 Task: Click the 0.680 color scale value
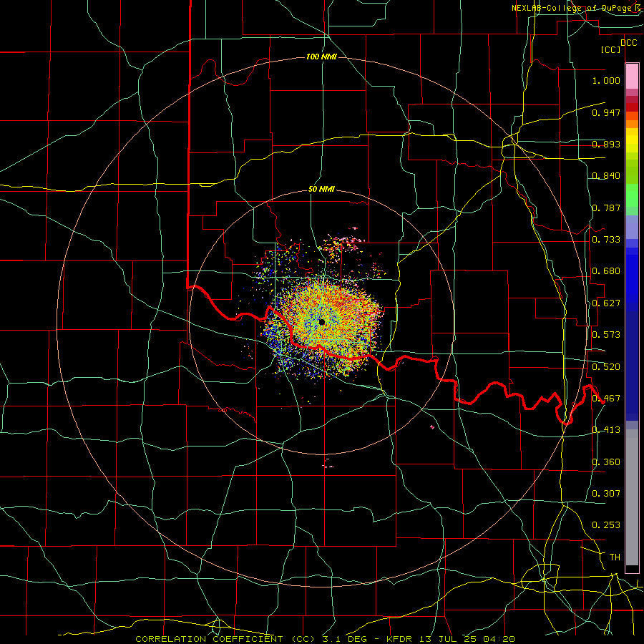tap(606, 271)
